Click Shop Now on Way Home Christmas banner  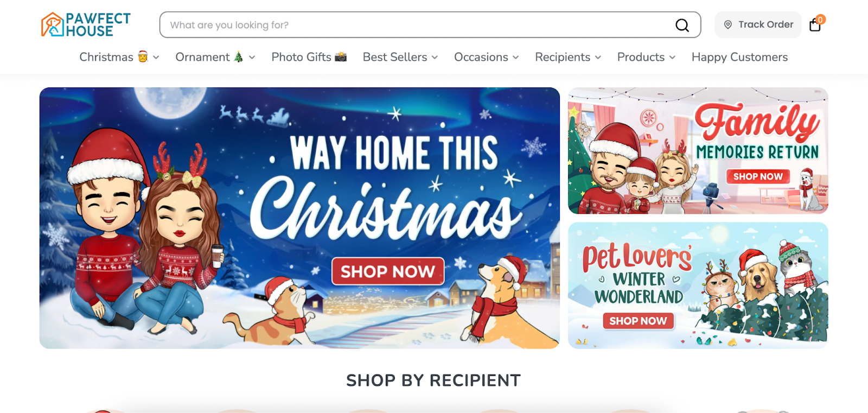click(388, 271)
